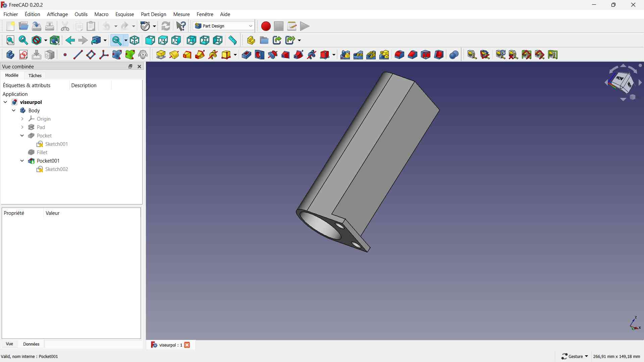Open the Esquisse menu
This screenshot has height=362, width=644.
coord(124,14)
